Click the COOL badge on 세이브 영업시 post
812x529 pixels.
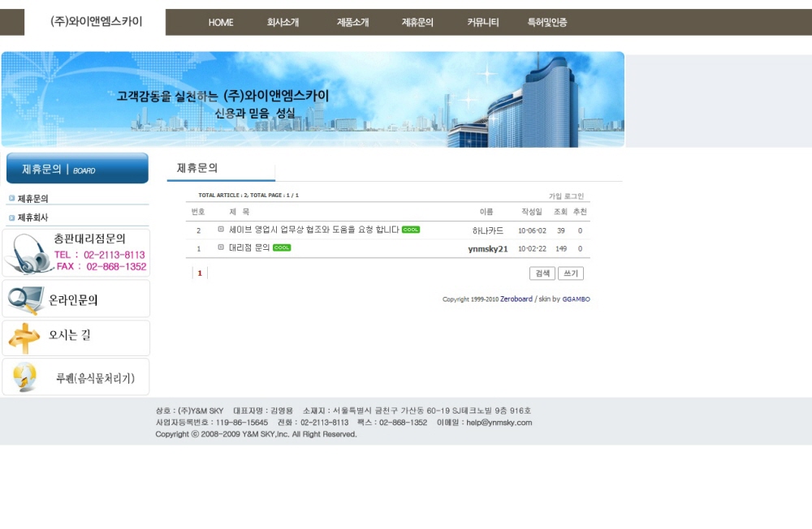(411, 230)
